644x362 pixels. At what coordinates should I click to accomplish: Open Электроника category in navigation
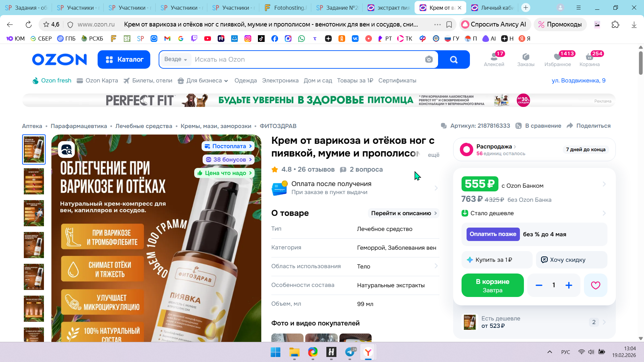(280, 80)
